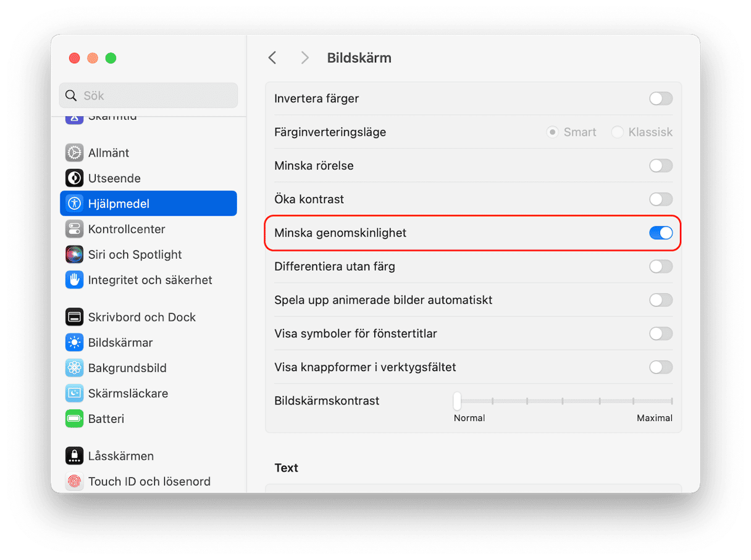The height and width of the screenshot is (560, 751).
Task: Click the Skrivbord och Dock icon
Action: [74, 317]
